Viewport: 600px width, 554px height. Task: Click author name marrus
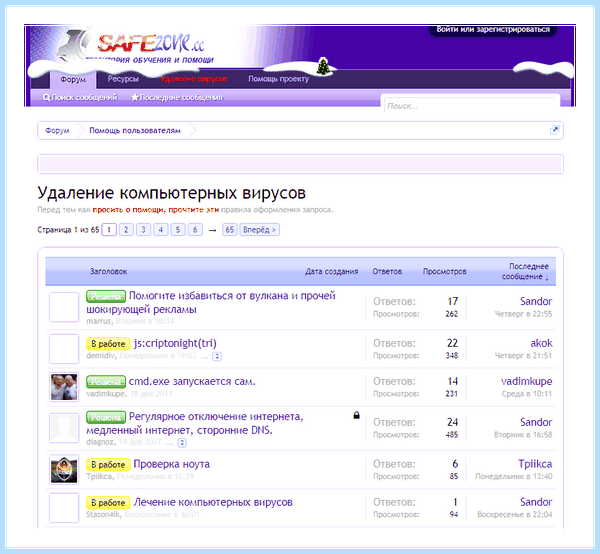pos(98,321)
